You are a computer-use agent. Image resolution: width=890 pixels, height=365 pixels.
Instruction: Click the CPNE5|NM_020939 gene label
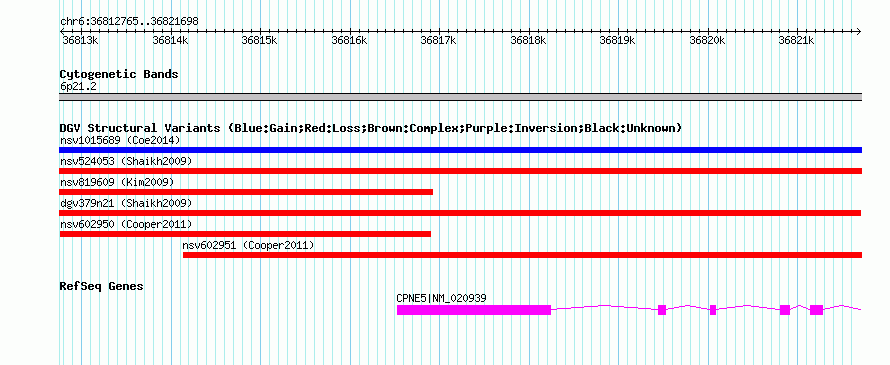441,298
